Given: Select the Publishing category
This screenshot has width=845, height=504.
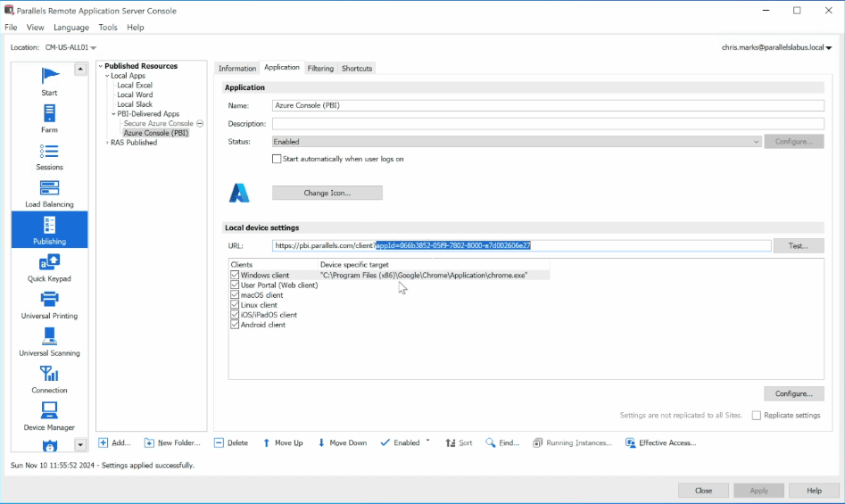Looking at the screenshot, I should (x=49, y=230).
